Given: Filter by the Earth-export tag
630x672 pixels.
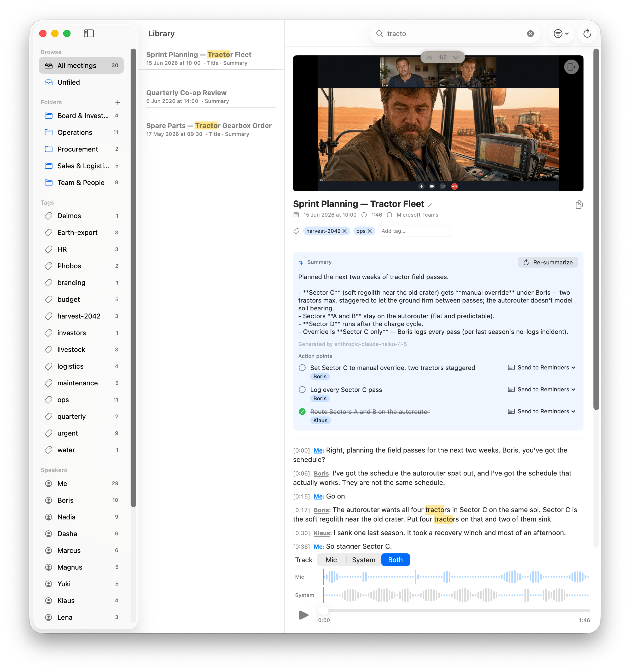Looking at the screenshot, I should 81,233.
